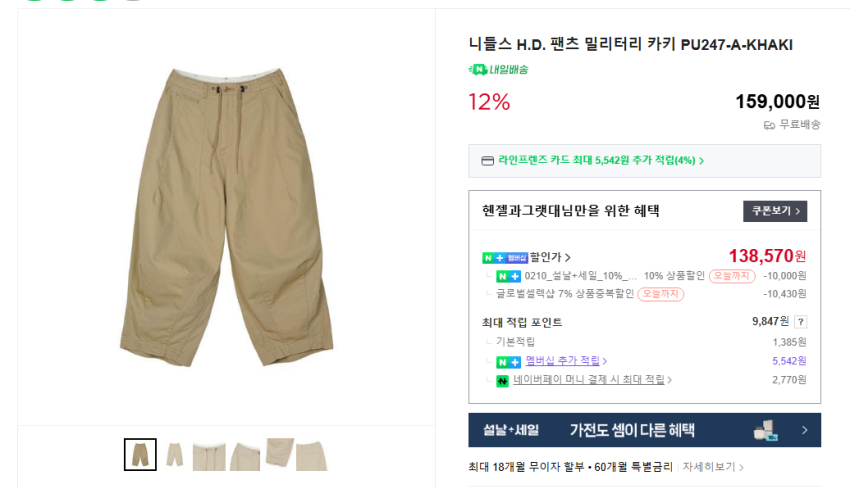Image resolution: width=850 pixels, height=489 pixels.
Task: Click the appliance icon in 설날+세일 banner
Action: [767, 430]
